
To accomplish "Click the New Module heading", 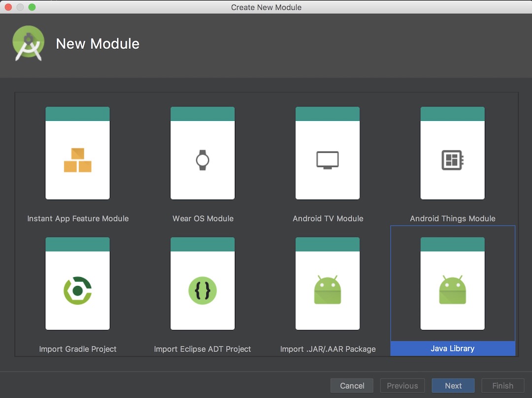I will coord(98,43).
